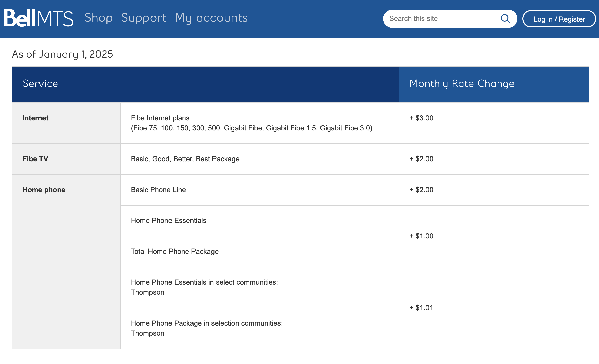This screenshot has width=599, height=364.
Task: Click the Fibe TV row label
Action: (35, 159)
